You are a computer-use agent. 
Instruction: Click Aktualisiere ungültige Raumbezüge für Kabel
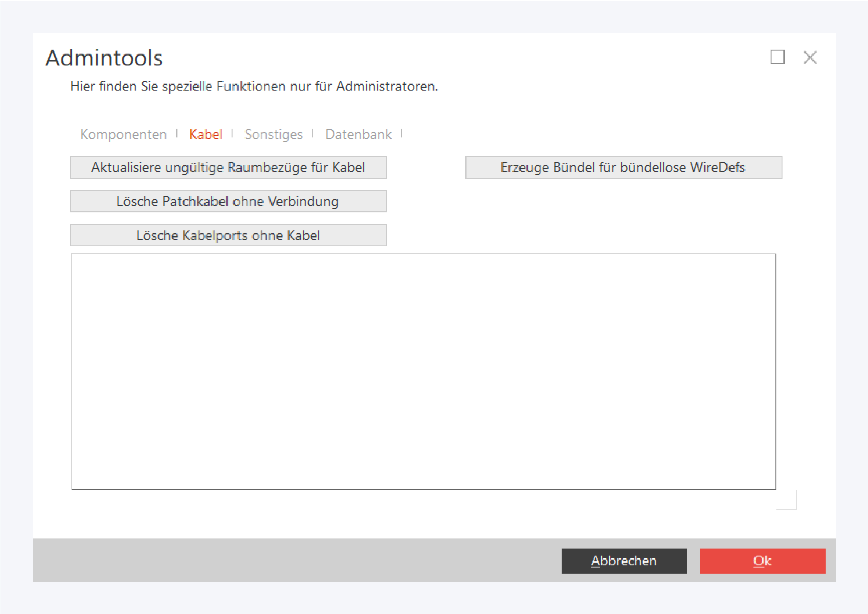point(228,168)
